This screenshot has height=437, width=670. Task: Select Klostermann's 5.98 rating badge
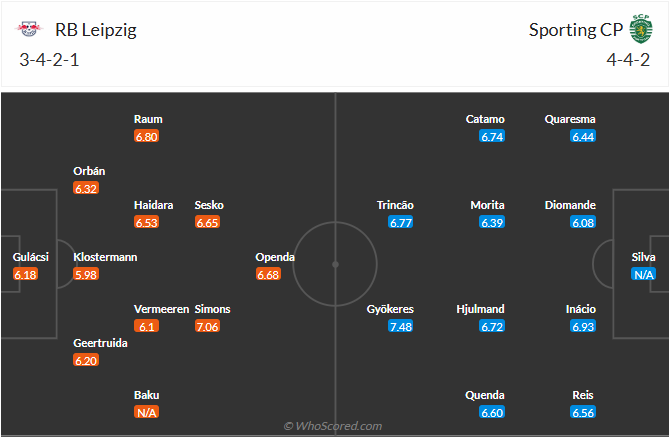86,274
